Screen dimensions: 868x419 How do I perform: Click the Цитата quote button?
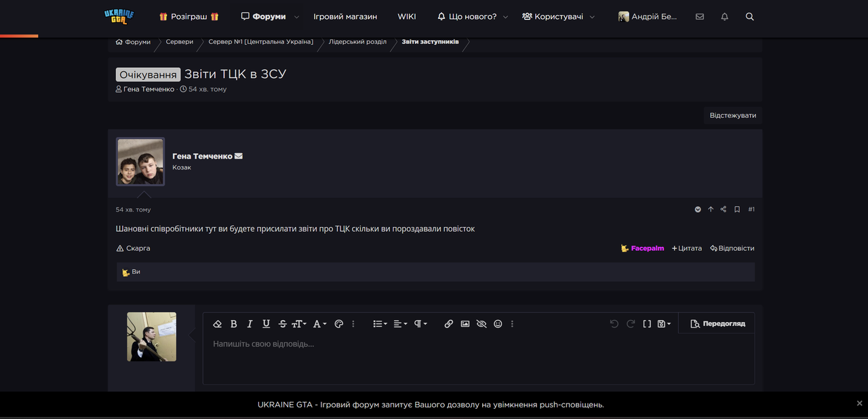(686, 248)
